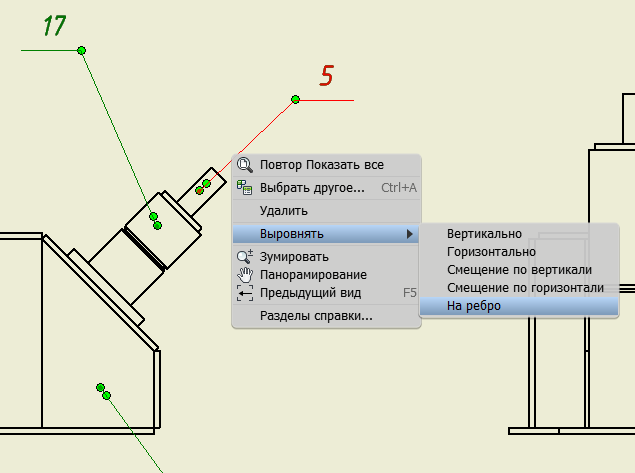
Task: Select 'Панорамирование' menu entry
Action: (326, 275)
